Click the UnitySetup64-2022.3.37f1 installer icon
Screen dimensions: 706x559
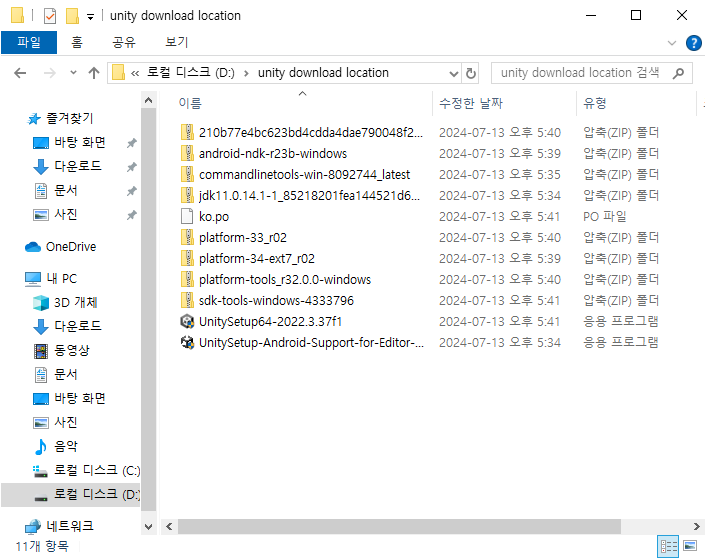tap(187, 321)
